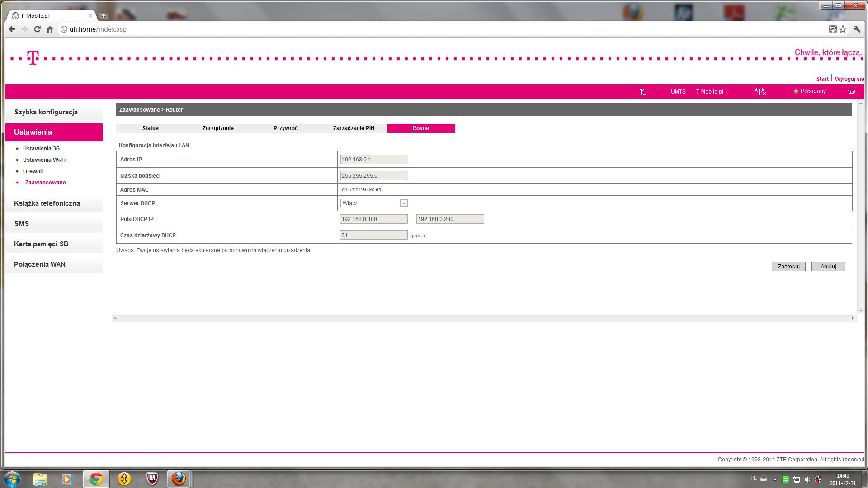Click Wyloguj się link

click(x=849, y=79)
